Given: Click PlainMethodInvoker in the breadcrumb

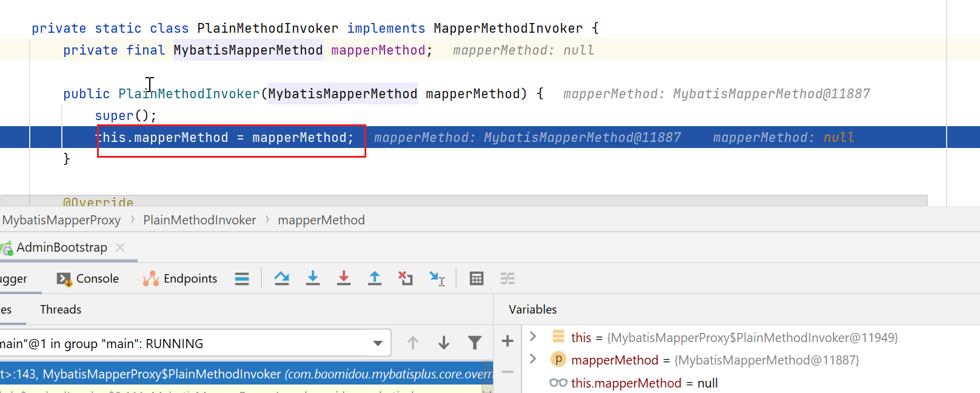Looking at the screenshot, I should [x=200, y=220].
